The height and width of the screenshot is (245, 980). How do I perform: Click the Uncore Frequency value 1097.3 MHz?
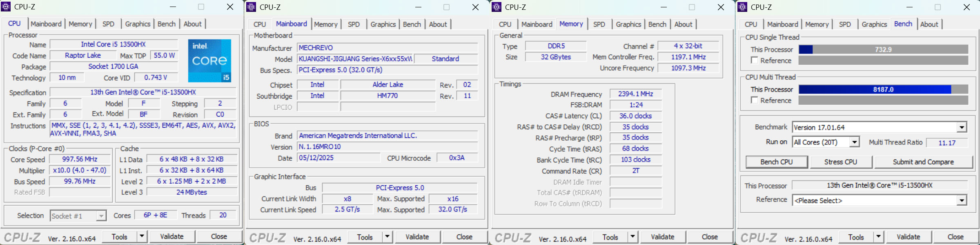pyautogui.click(x=688, y=68)
